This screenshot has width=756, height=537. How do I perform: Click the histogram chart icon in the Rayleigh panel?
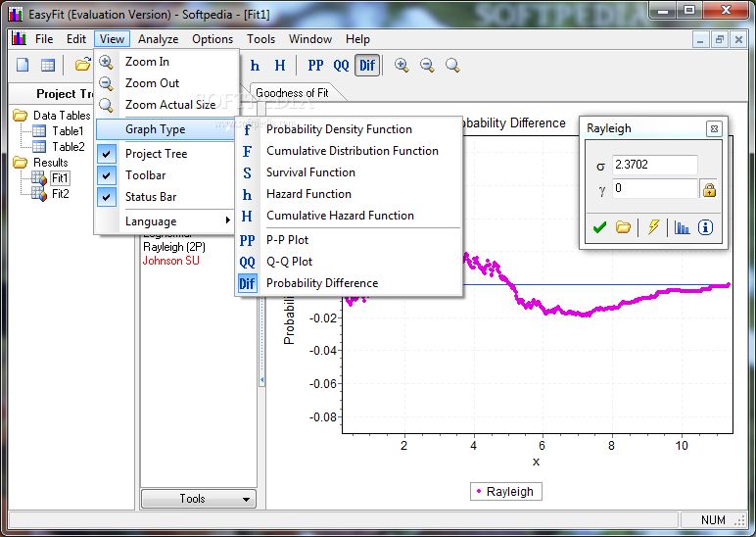[x=682, y=227]
